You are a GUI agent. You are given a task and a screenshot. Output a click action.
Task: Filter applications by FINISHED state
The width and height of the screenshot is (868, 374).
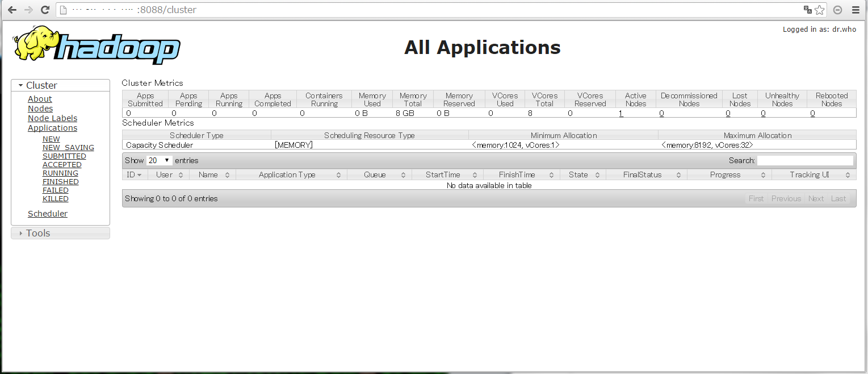[x=61, y=182]
